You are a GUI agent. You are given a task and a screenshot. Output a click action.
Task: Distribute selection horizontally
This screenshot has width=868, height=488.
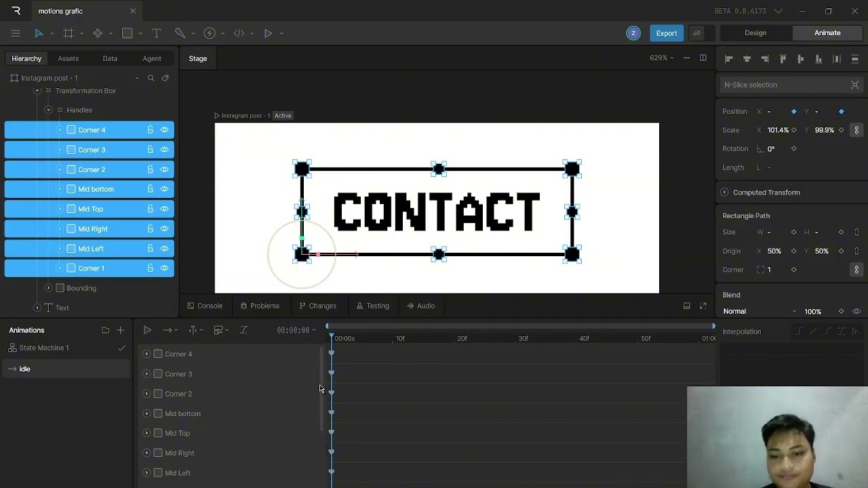coord(837,59)
